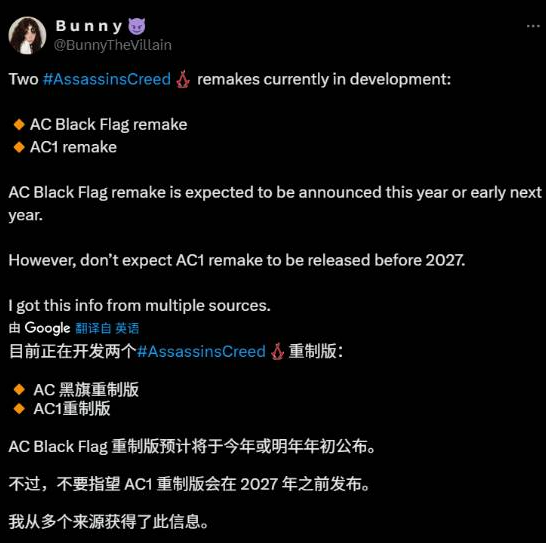Screen dimensions: 546x543
Task: Open #AssassinsCreed hashtag in the English tweet
Action: pyautogui.click(x=107, y=79)
